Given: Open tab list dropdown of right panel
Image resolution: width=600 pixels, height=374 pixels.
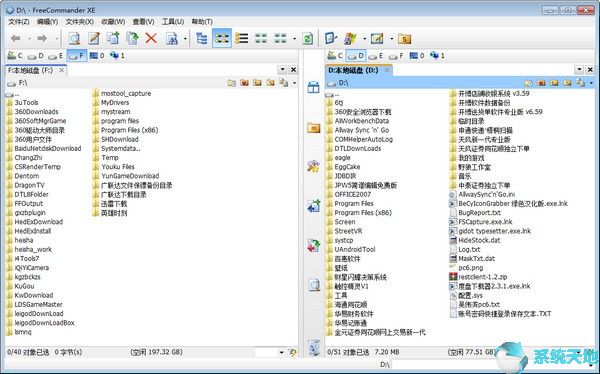Looking at the screenshot, I should click(579, 70).
